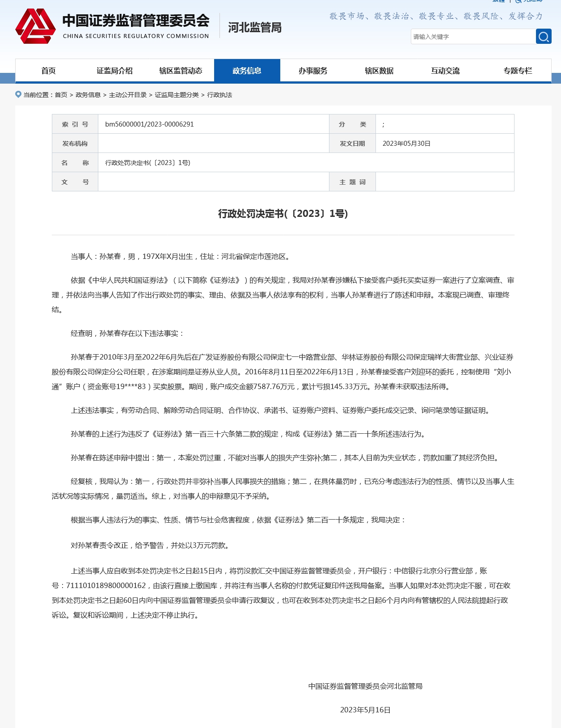Click the 文号 label cell

(x=75, y=182)
